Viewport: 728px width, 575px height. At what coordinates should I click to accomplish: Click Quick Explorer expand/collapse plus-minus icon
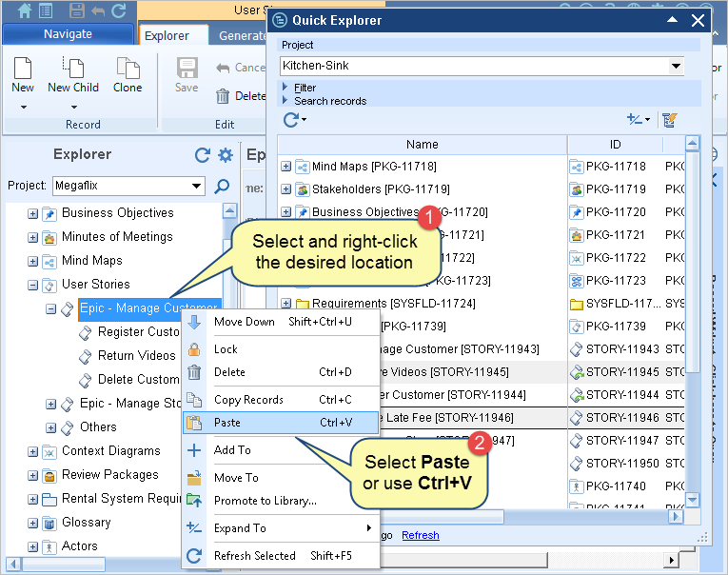pyautogui.click(x=634, y=119)
